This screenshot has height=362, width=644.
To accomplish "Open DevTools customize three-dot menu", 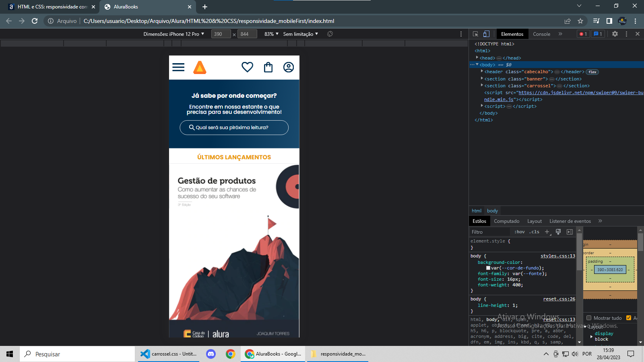I will [x=626, y=34].
